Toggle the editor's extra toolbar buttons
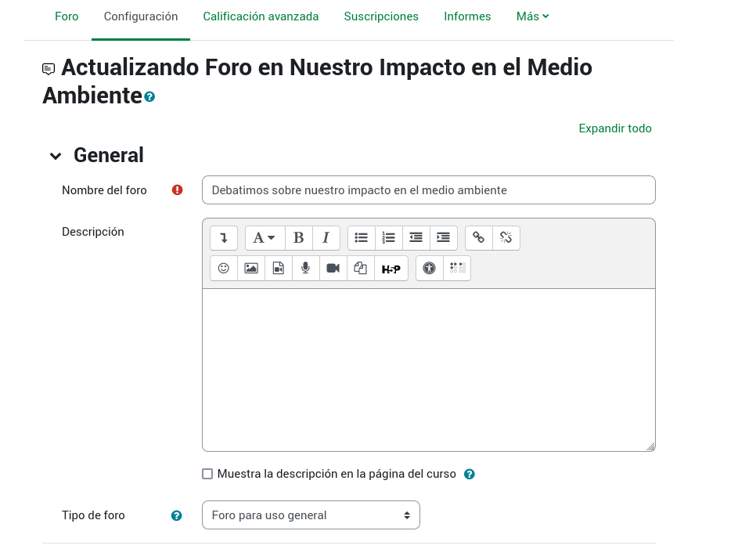Image resolution: width=756 pixels, height=549 pixels. [x=224, y=238]
